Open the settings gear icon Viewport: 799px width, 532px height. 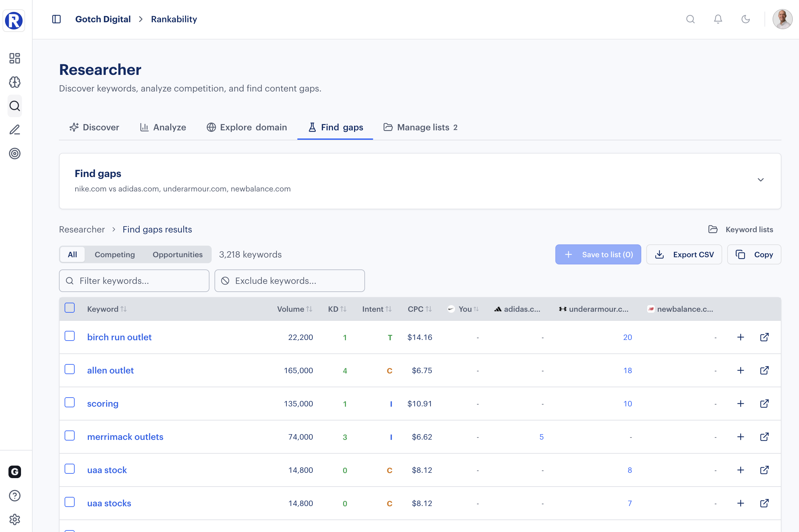tap(15, 519)
